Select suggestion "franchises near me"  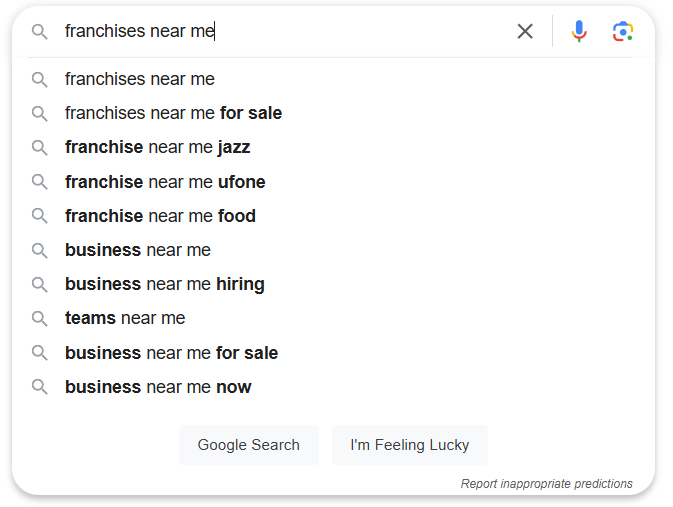coord(140,79)
